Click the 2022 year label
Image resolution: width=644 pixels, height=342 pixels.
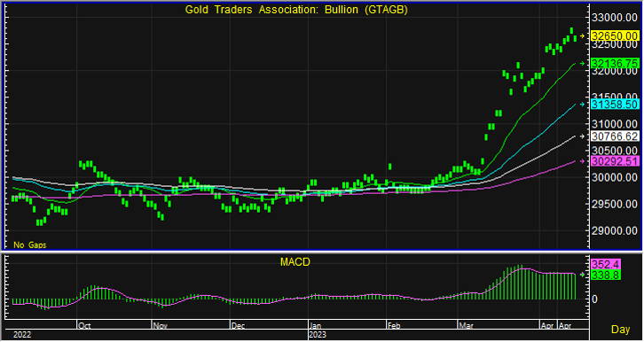coord(21,335)
